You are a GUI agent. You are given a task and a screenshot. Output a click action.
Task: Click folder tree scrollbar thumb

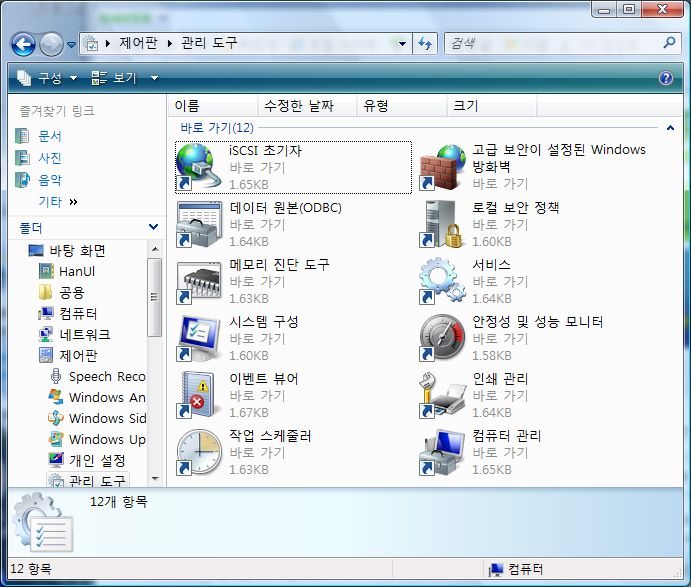tap(154, 297)
